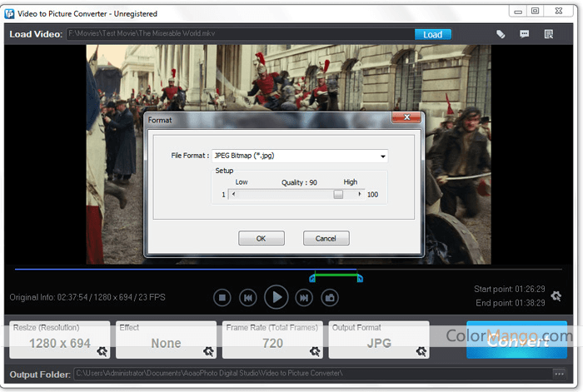Click the register document icon at top right
Screen dimensions: 583x392
point(549,34)
